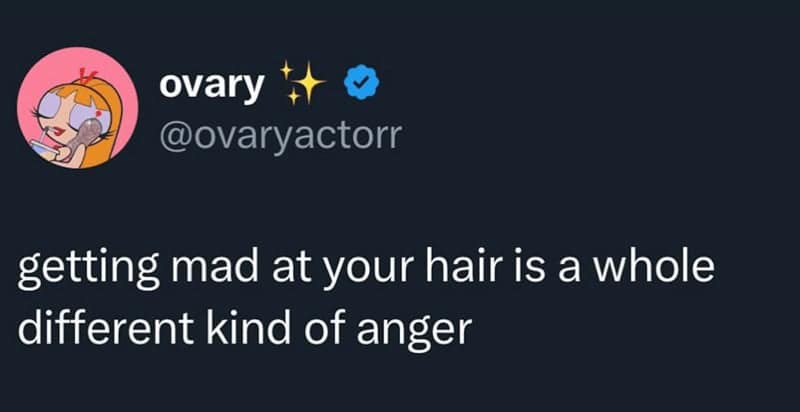The width and height of the screenshot is (800, 412).
Task: Click the word 'whole' in the tweet
Action: pyautogui.click(x=652, y=267)
